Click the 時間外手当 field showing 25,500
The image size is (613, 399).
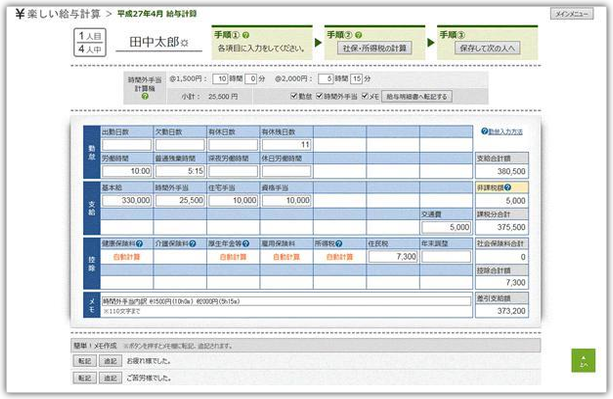pyautogui.click(x=180, y=200)
